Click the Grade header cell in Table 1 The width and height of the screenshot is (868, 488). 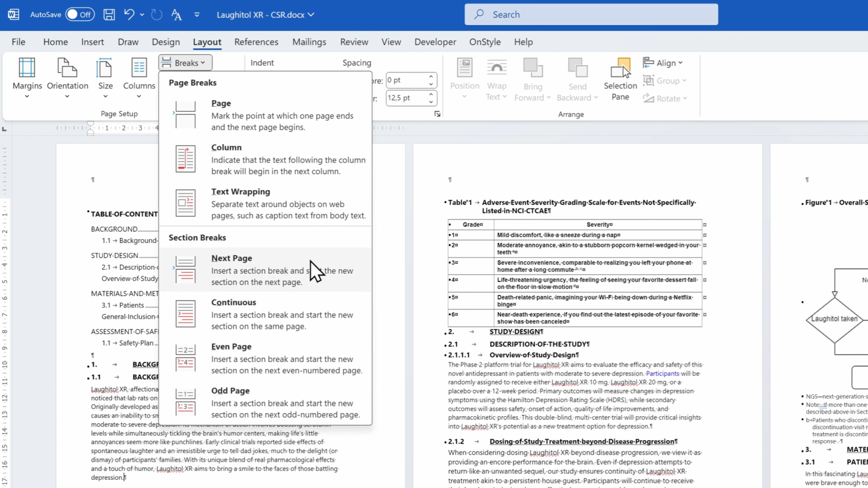tap(471, 225)
